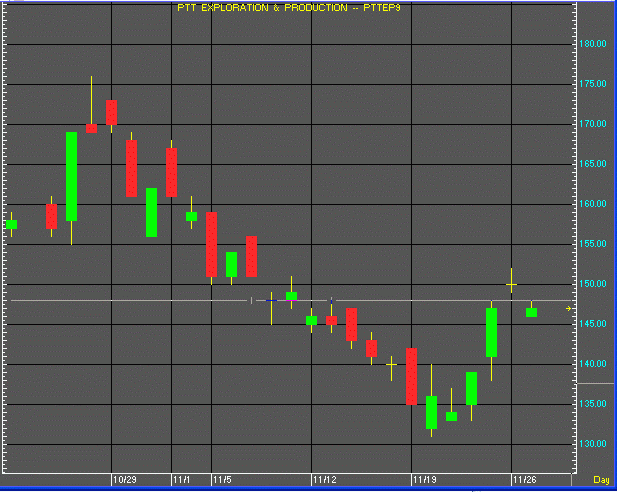Click the Day period label
Screen dimensions: 617x492
[x=601, y=480]
